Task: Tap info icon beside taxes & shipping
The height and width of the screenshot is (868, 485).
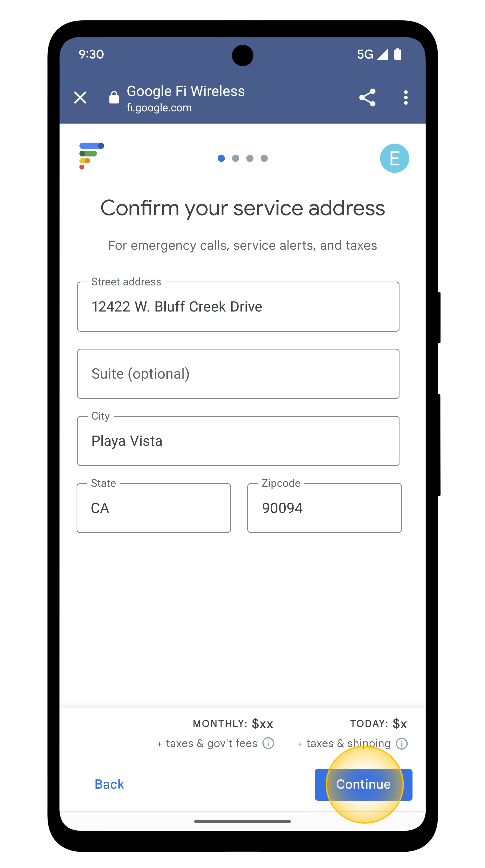Action: click(402, 743)
